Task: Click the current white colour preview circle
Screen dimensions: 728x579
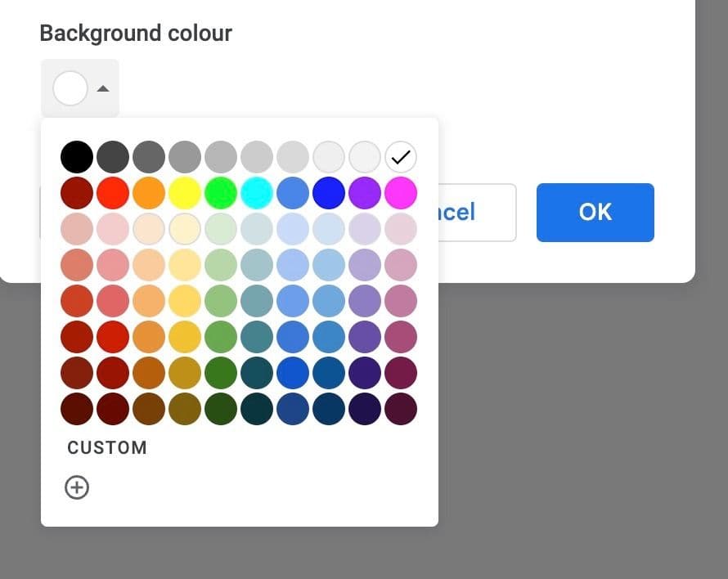Action: point(70,88)
